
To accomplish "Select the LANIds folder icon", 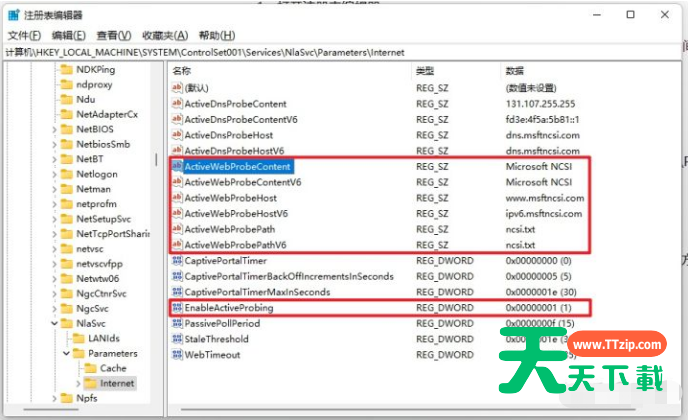I will click(x=78, y=338).
